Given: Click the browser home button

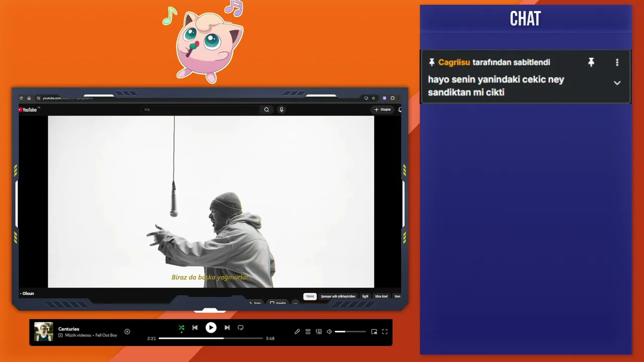Looking at the screenshot, I should click(29, 98).
